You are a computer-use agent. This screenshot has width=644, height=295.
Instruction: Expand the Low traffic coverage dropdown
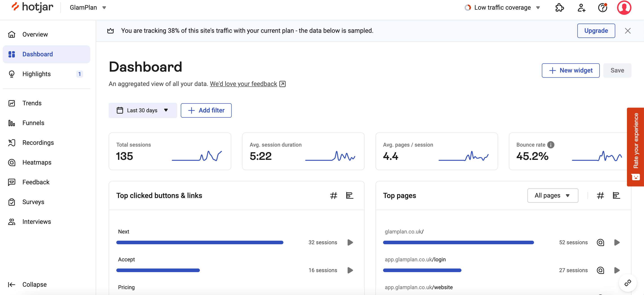[503, 7]
